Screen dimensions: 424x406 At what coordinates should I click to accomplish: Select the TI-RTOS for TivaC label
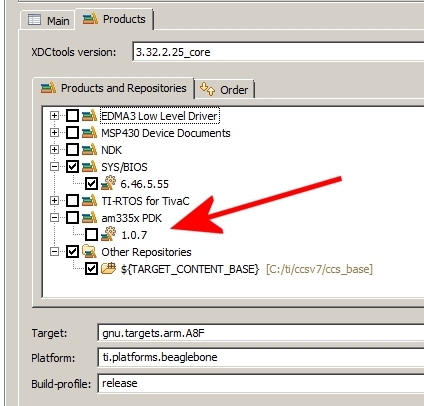(145, 201)
